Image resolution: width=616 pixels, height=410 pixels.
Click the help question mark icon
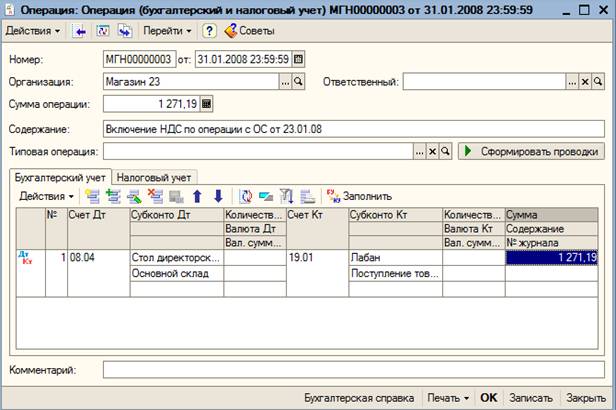(210, 31)
